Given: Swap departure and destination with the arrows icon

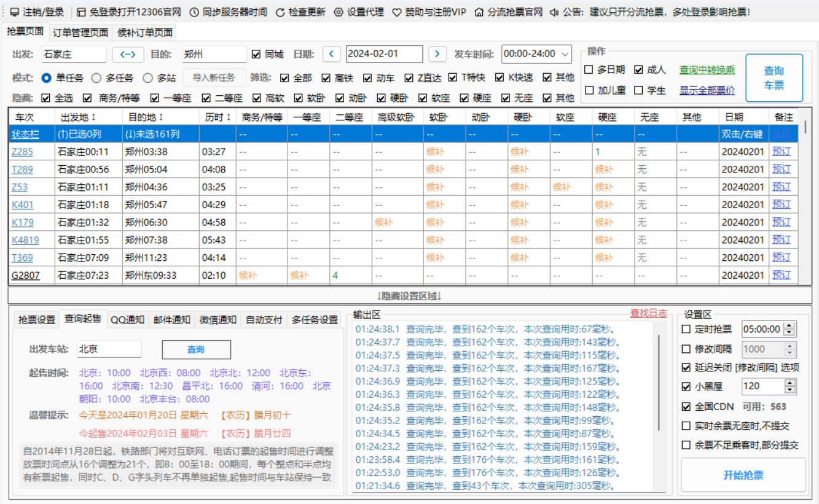Looking at the screenshot, I should coord(128,54).
